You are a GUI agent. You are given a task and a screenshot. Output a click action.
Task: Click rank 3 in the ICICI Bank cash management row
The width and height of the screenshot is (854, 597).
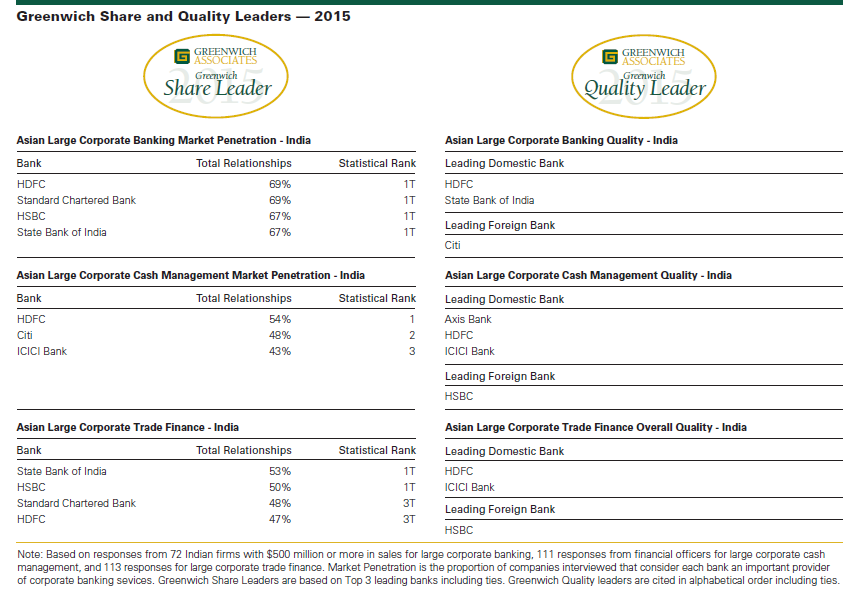point(412,351)
